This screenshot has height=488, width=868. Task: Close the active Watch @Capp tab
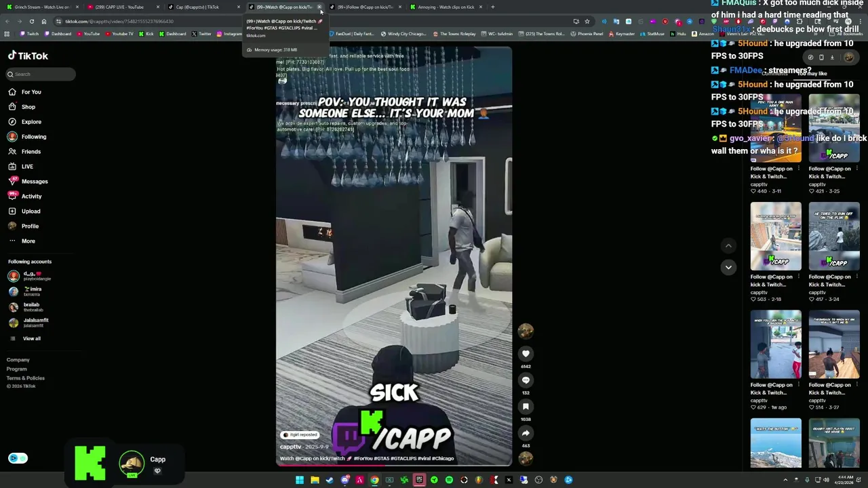click(319, 7)
